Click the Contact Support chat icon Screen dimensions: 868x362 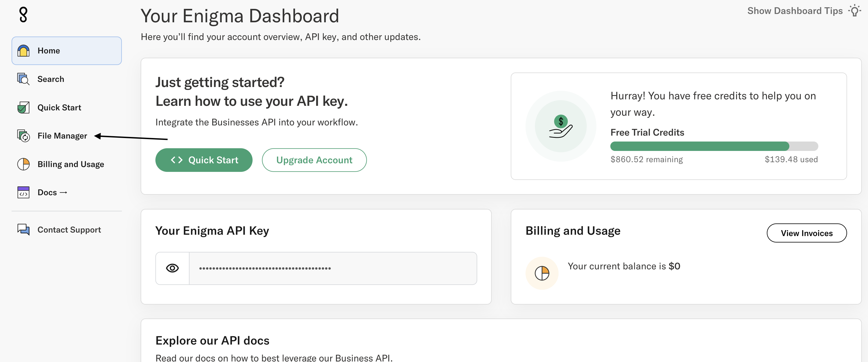[x=23, y=230]
